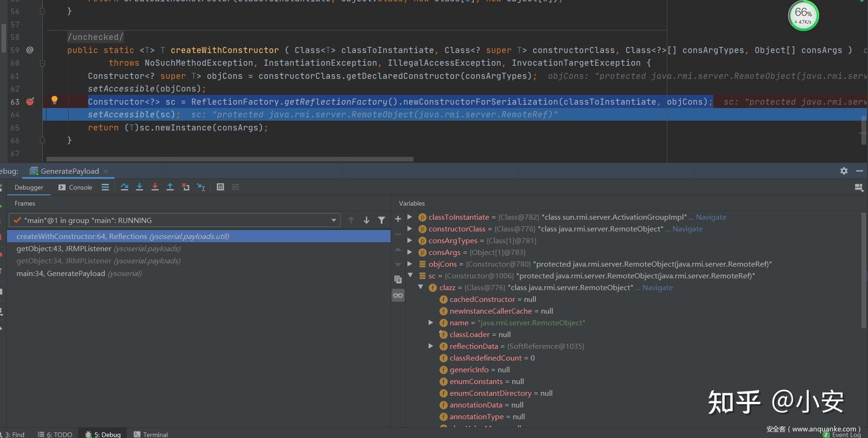Click the yellow intention light bulb

[54, 100]
